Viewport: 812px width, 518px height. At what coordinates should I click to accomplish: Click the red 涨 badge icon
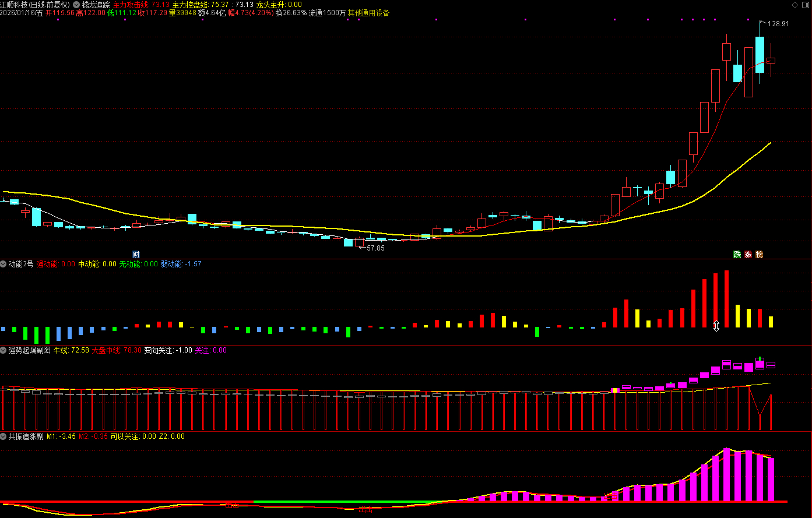[x=748, y=254]
